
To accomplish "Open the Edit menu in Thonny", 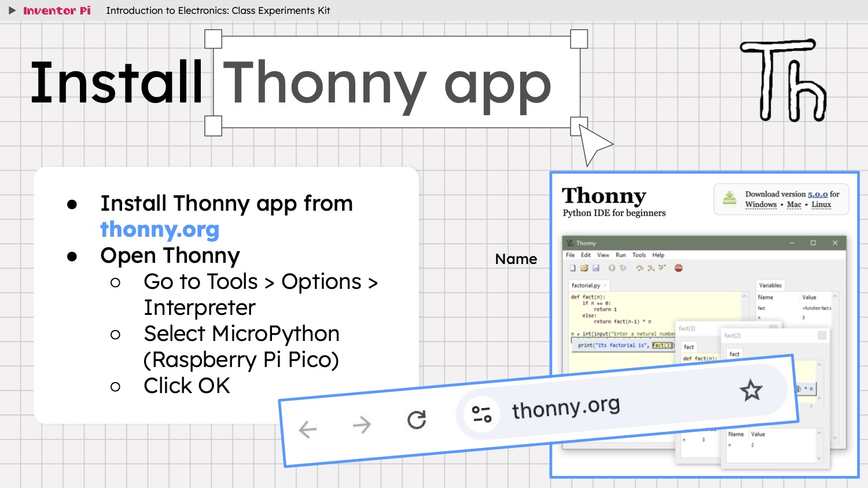I will [x=586, y=255].
